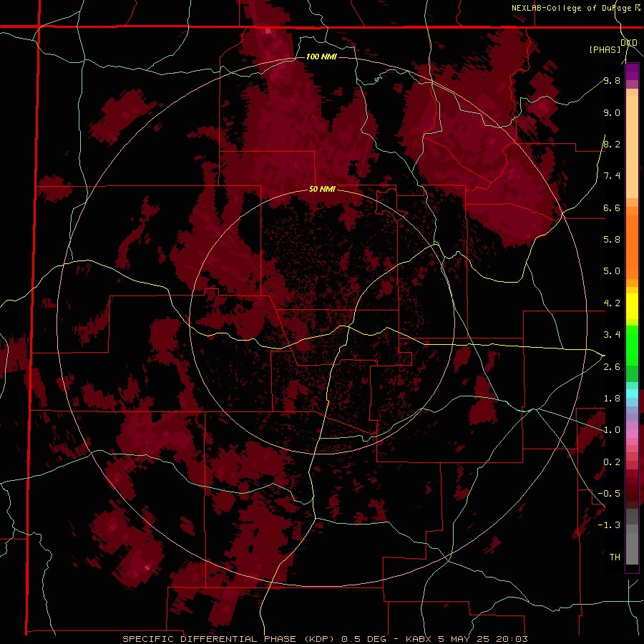Image resolution: width=644 pixels, height=644 pixels.
Task: Click the 9.8 scale value
Action: (612, 80)
